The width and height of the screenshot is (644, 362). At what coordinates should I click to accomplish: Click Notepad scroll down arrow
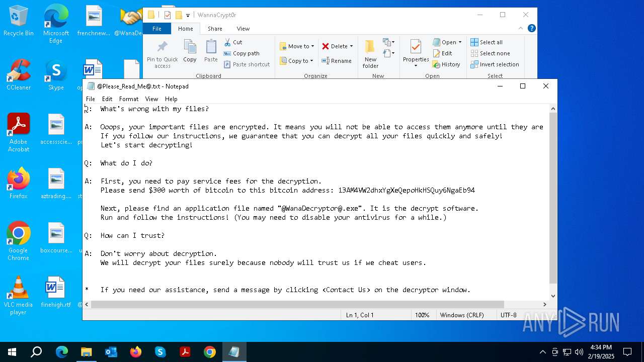[553, 296]
